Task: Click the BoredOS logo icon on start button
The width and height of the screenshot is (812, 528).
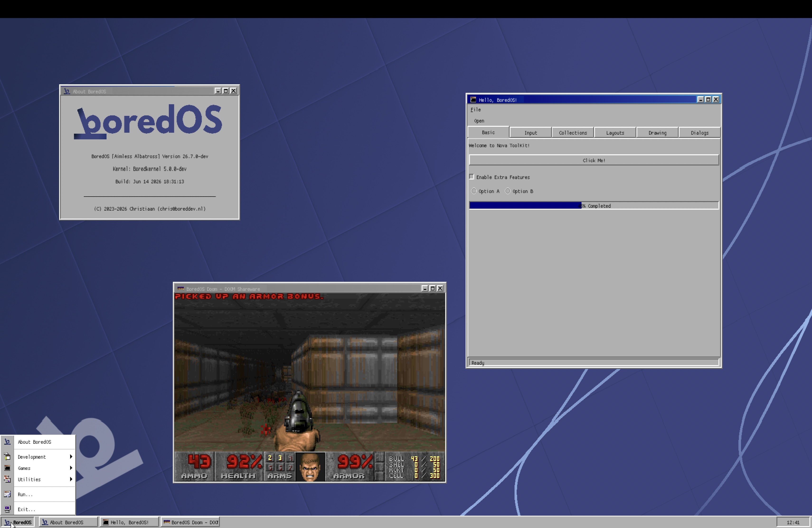Action: [x=7, y=522]
